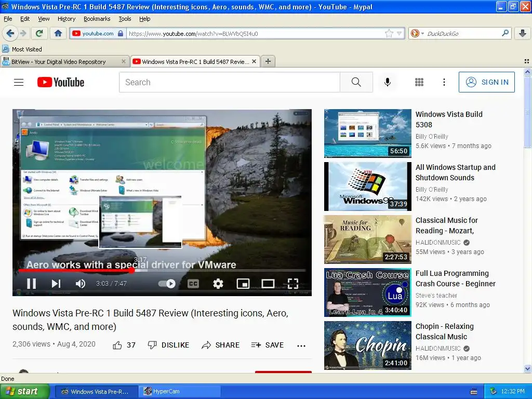Viewport: 532px width, 399px height.
Task: Share the video
Action: pyautogui.click(x=220, y=345)
